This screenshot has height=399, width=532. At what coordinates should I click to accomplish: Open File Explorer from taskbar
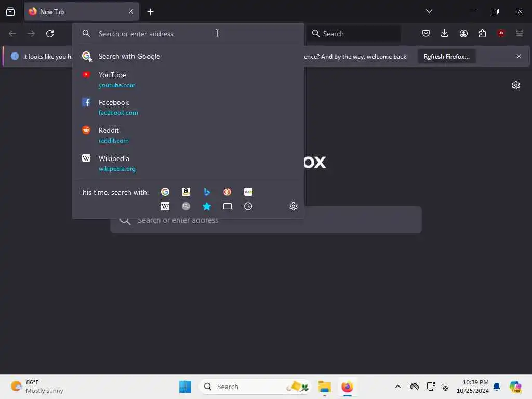pyautogui.click(x=324, y=387)
